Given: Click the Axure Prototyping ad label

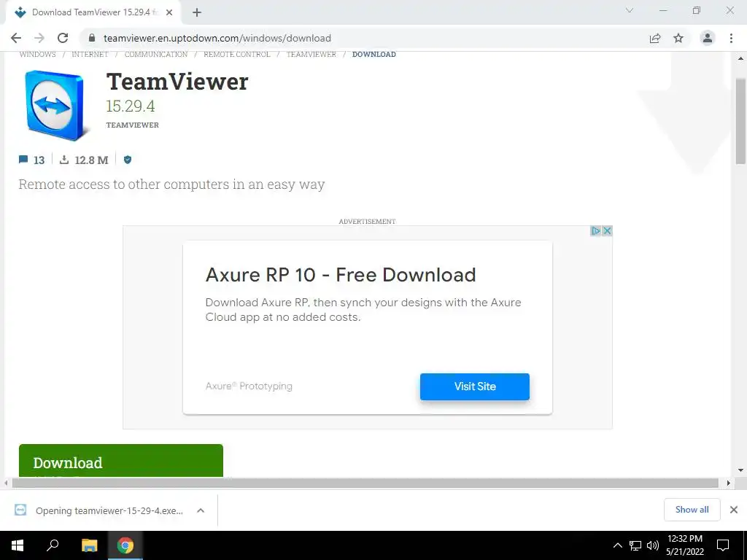Looking at the screenshot, I should (249, 386).
